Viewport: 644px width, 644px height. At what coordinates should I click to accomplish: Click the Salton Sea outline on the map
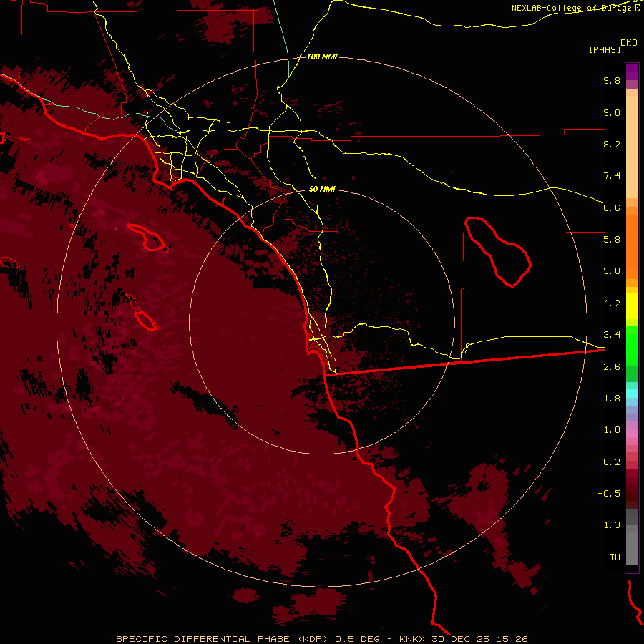coord(498,252)
